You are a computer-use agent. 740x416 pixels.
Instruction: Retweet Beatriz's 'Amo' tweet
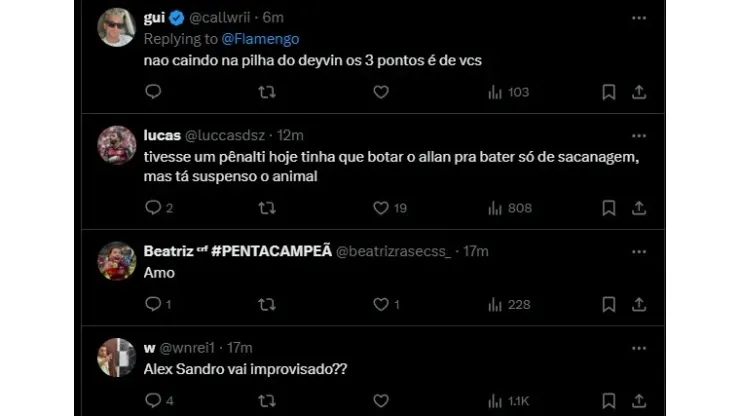click(266, 304)
